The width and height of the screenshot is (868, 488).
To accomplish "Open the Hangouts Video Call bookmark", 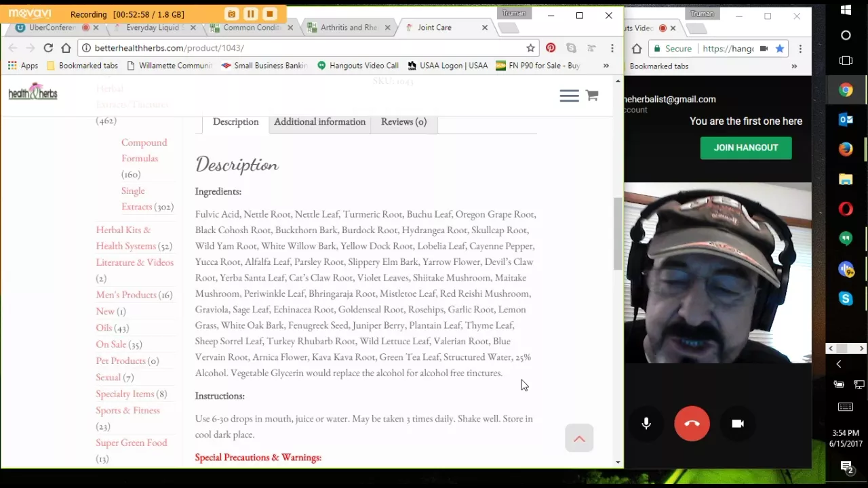I will [x=358, y=66].
